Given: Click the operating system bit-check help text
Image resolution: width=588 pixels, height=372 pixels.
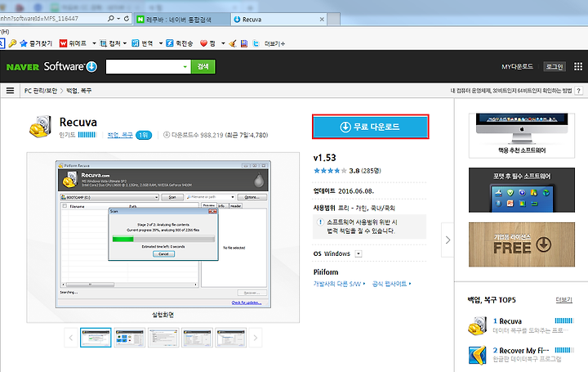Looking at the screenshot, I should pos(510,91).
